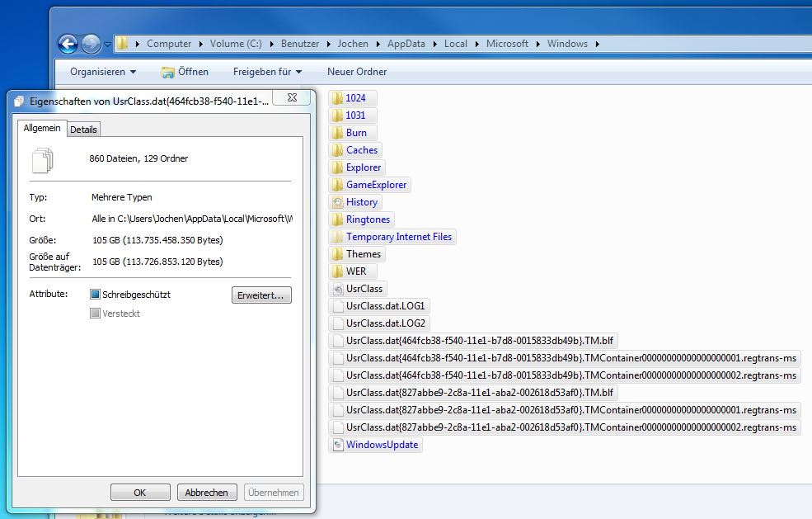The height and width of the screenshot is (519, 812).
Task: Create a Neuer Ordner
Action: tap(357, 72)
